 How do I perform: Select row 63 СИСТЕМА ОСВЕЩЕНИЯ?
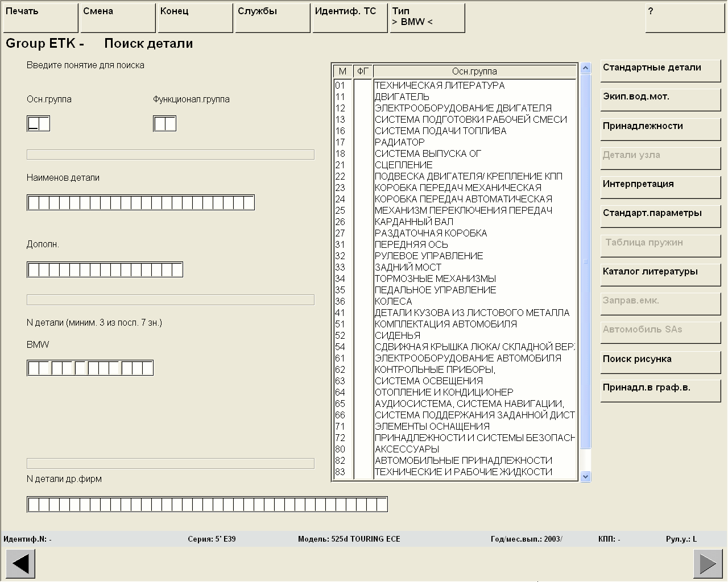(x=454, y=381)
